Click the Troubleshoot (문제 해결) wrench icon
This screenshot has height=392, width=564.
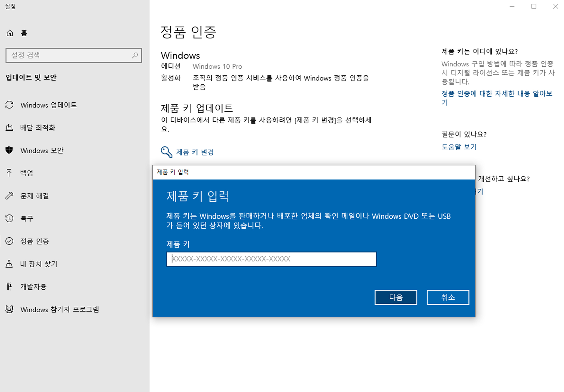9,196
